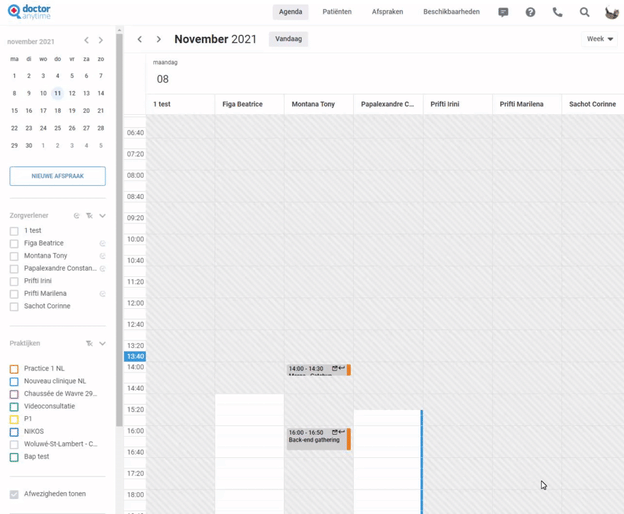The width and height of the screenshot is (624, 514).
Task: Click the Nieuwe Afspraak button
Action: [57, 176]
